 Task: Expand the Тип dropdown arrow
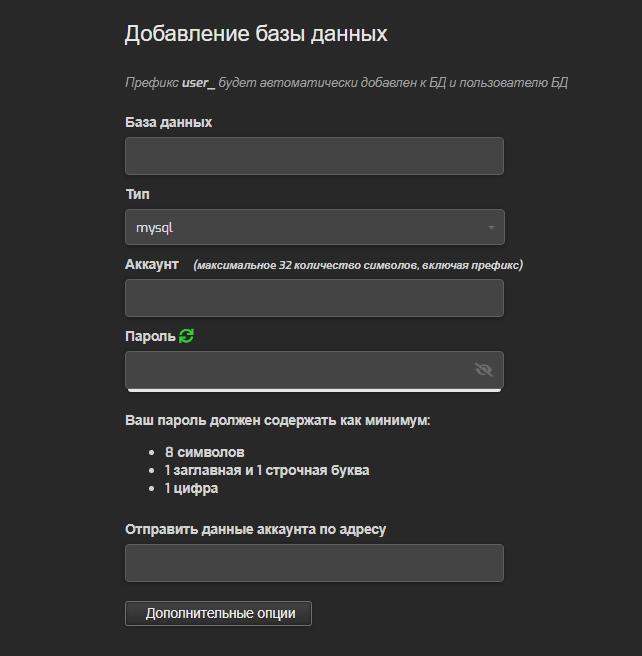pyautogui.click(x=491, y=228)
